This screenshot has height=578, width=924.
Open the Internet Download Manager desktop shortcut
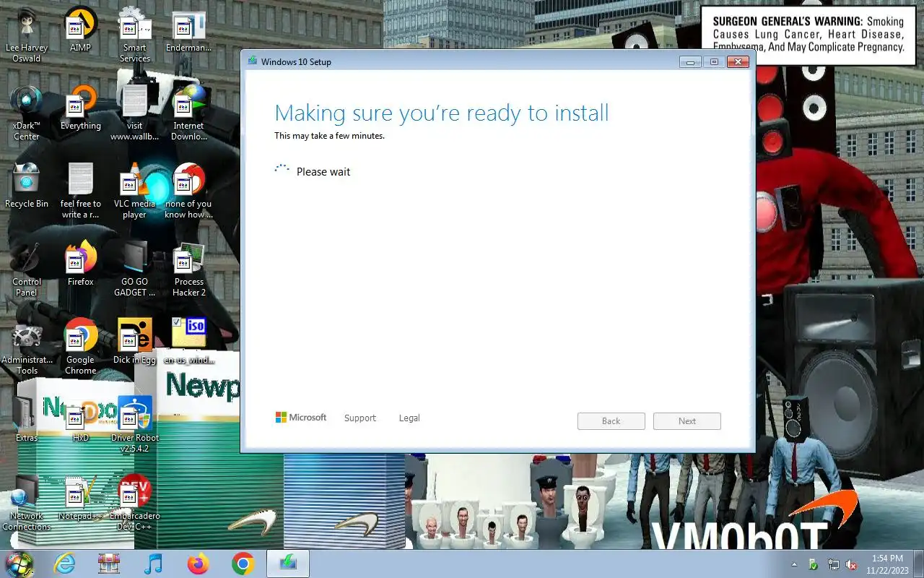(189, 113)
